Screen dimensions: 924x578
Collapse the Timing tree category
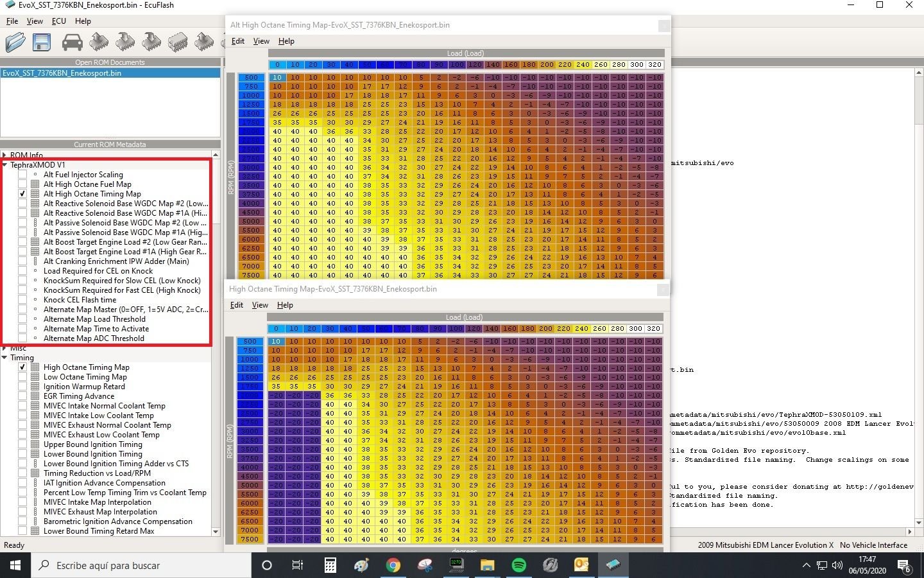coord(5,358)
